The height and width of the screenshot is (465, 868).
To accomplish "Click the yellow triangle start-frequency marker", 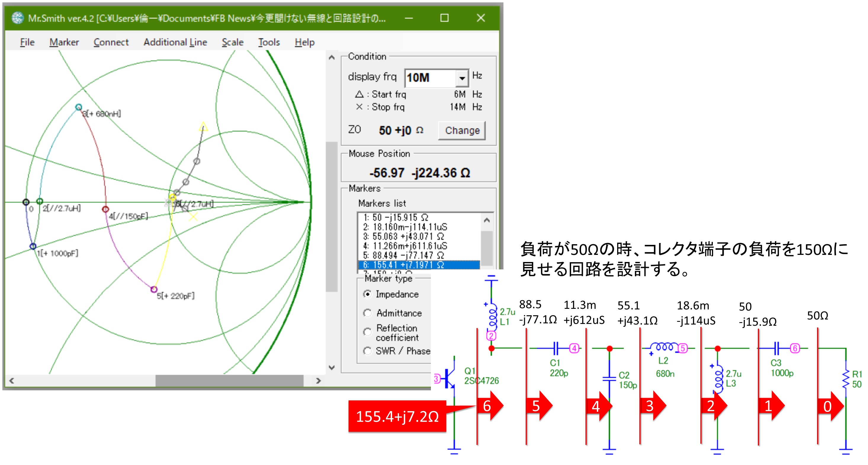I will pyautogui.click(x=203, y=127).
